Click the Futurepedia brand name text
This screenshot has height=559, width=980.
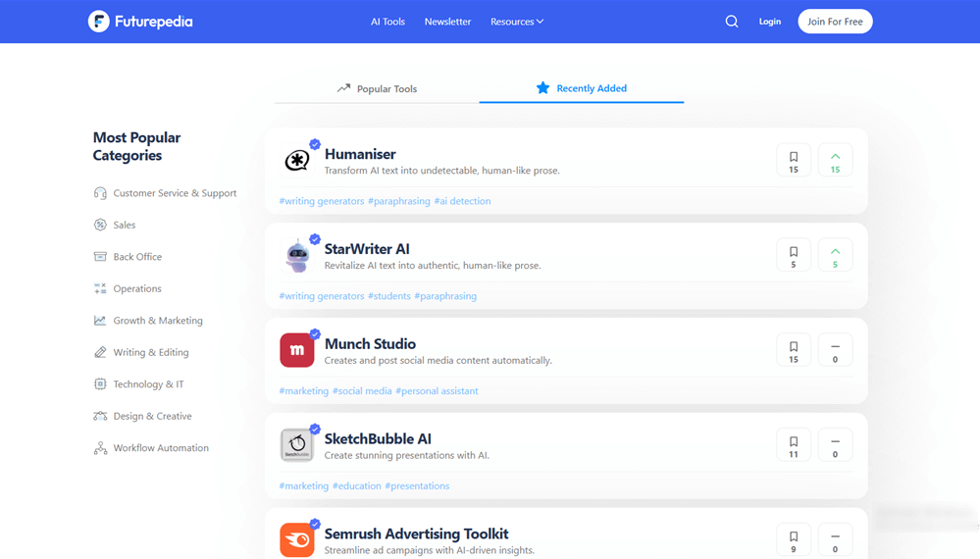coord(154,22)
